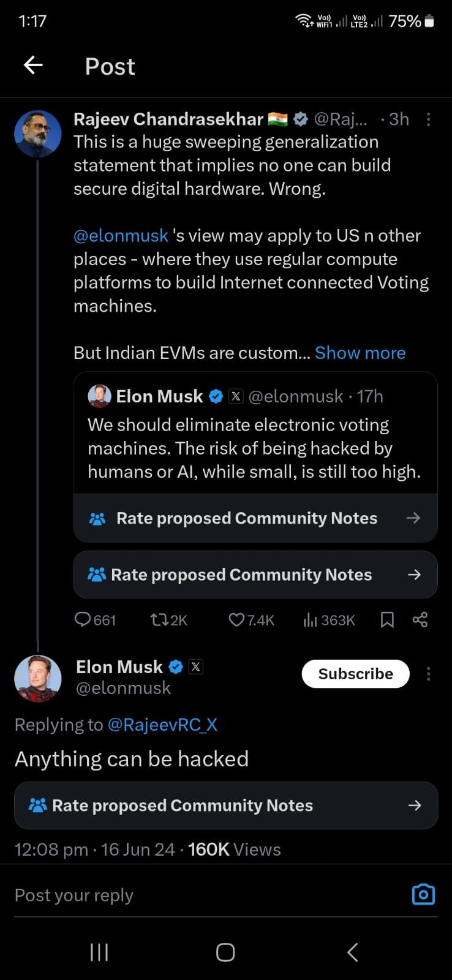Open @elonmusk mention in Rajeev's post
The image size is (452, 980).
[x=121, y=236]
